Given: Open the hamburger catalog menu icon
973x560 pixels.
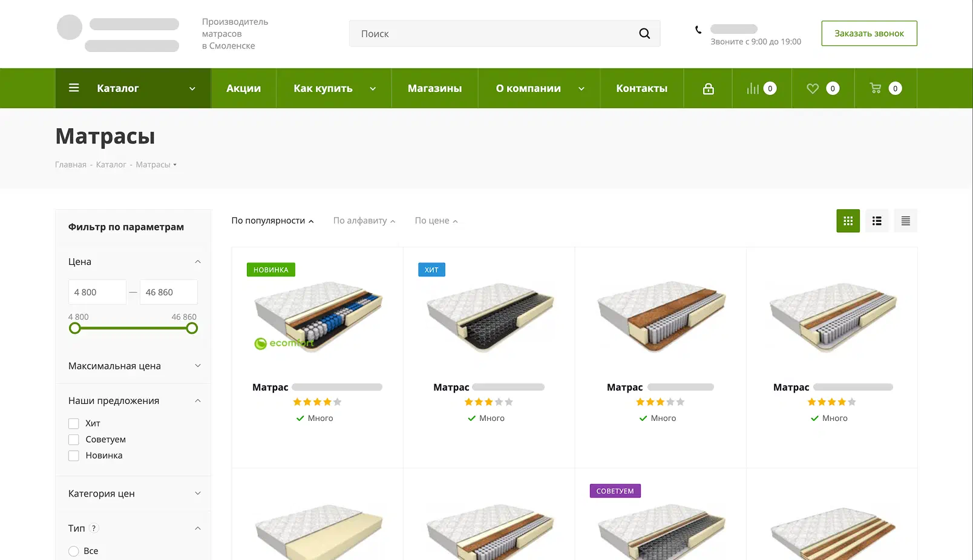Looking at the screenshot, I should 74,88.
